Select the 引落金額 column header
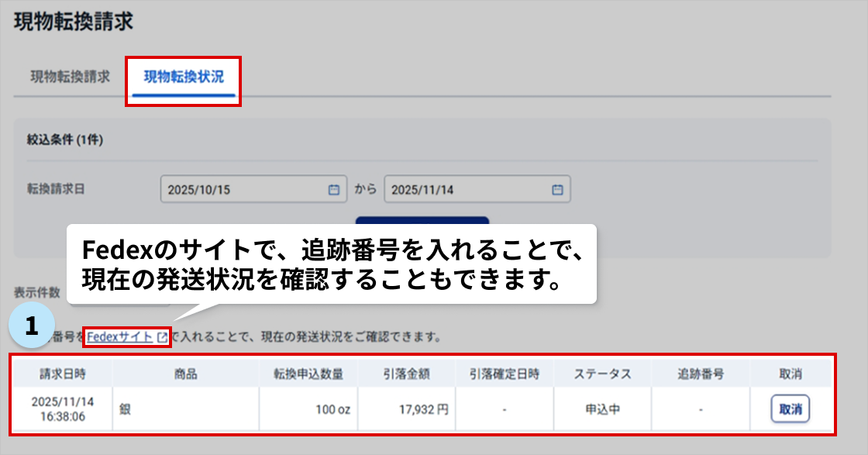Image resolution: width=868 pixels, height=455 pixels. [x=407, y=374]
